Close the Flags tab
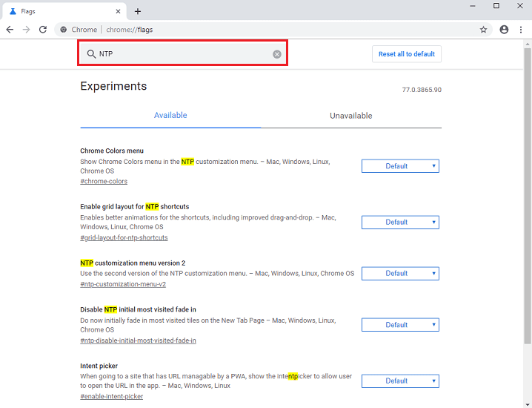The width and height of the screenshot is (532, 408). click(x=118, y=12)
